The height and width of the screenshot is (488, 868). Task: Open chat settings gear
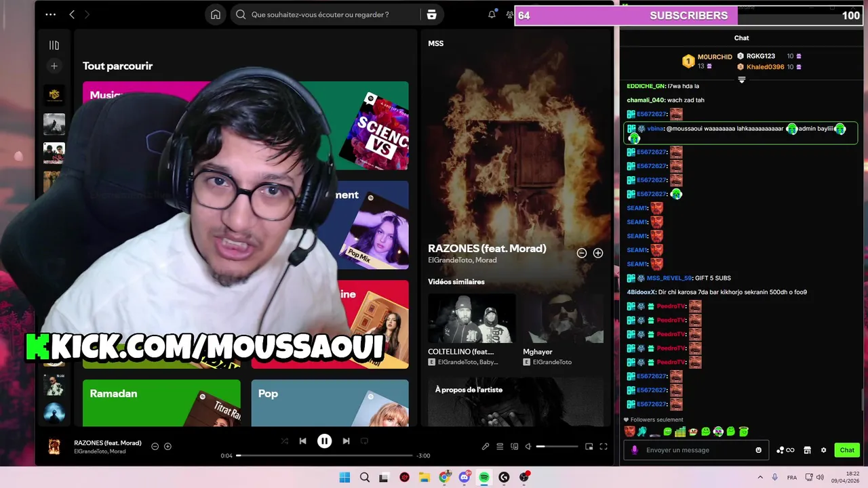click(x=823, y=450)
